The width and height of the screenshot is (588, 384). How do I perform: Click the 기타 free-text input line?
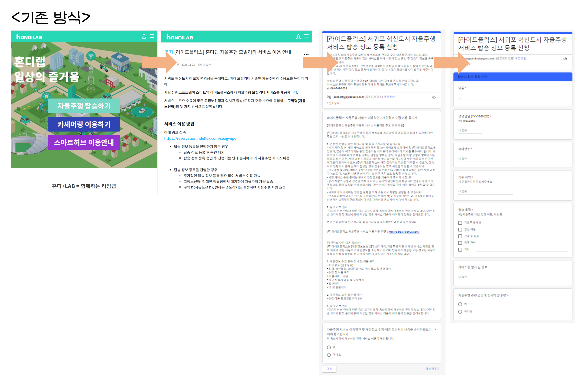point(522,250)
